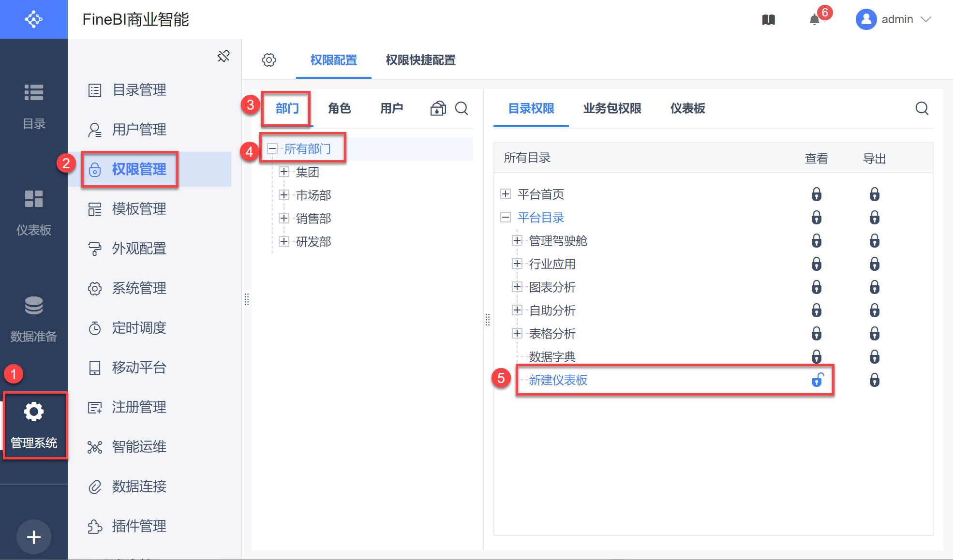Screen dimensions: 953x560
Task: Expand the 管理驾驶舱 directory node
Action: tap(517, 240)
